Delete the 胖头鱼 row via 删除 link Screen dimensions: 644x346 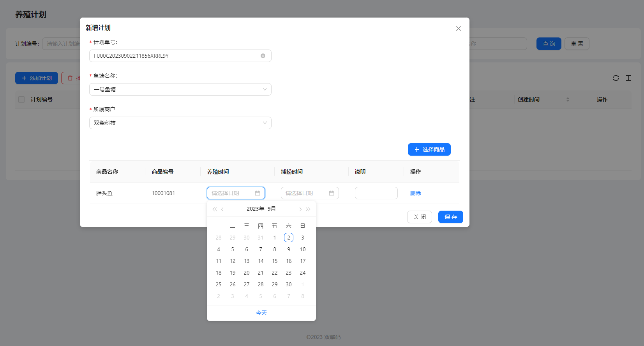416,193
